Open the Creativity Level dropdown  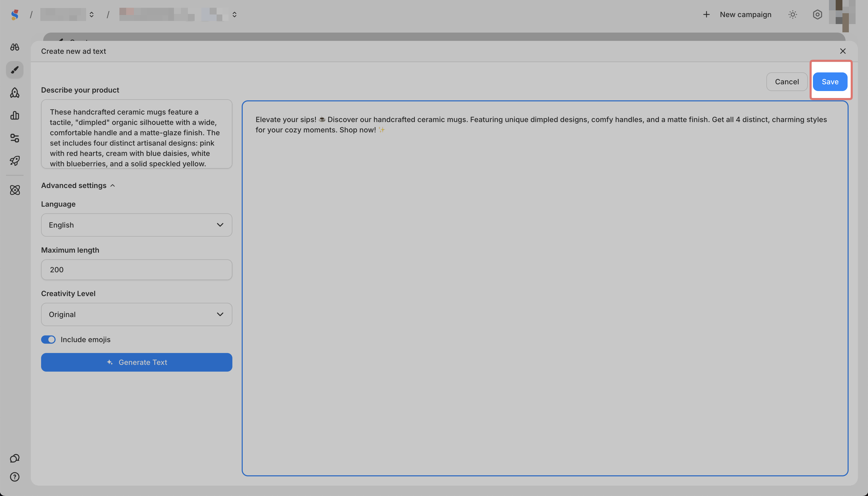click(136, 314)
